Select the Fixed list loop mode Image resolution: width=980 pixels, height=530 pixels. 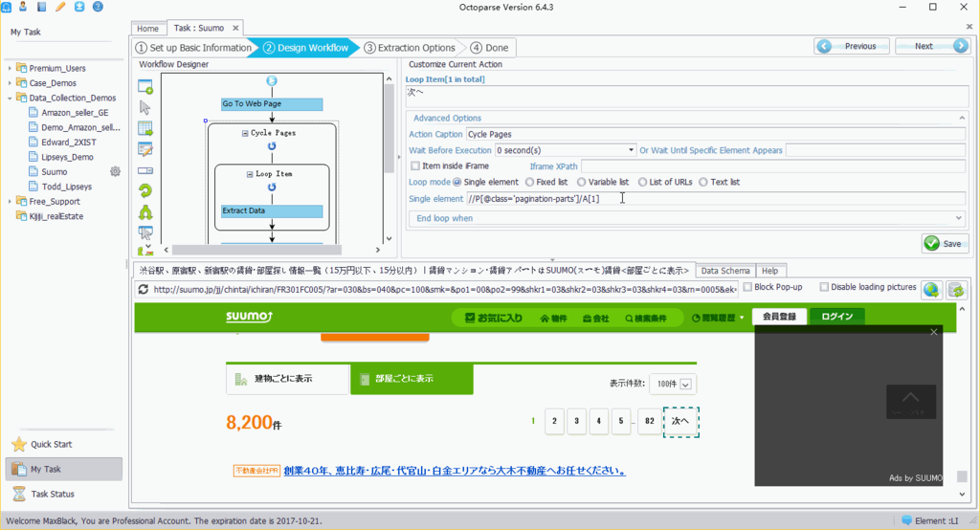point(530,182)
